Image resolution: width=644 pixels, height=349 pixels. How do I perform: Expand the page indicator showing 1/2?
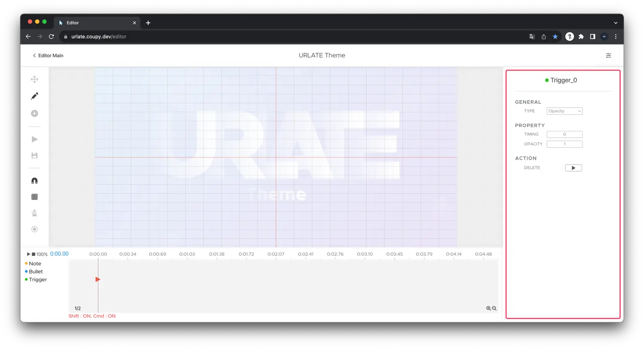(x=77, y=308)
